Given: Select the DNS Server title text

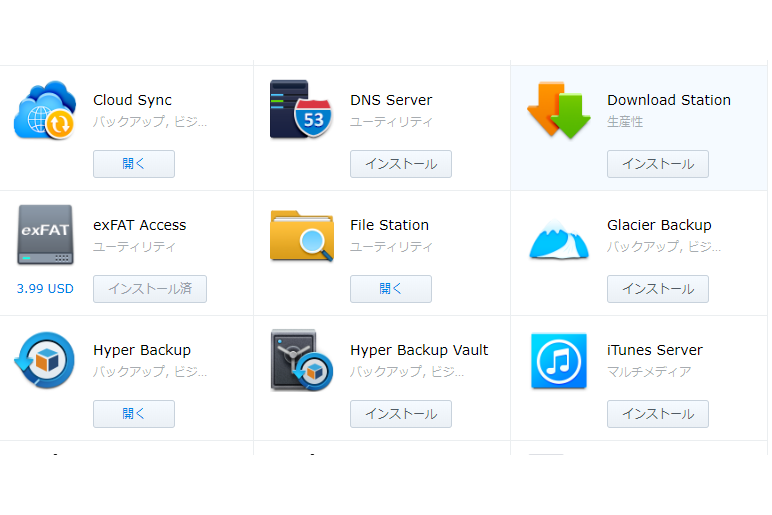Looking at the screenshot, I should point(391,100).
